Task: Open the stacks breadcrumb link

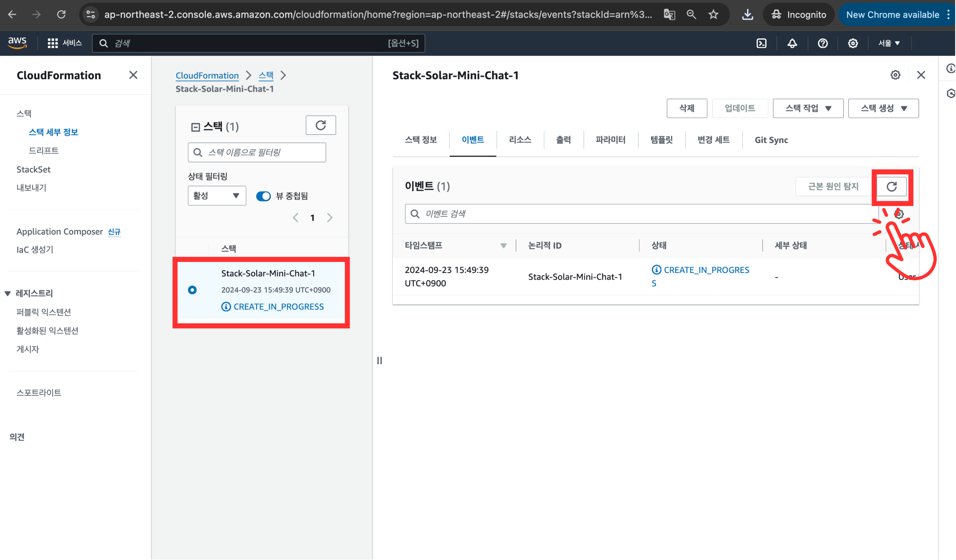Action: (x=266, y=75)
